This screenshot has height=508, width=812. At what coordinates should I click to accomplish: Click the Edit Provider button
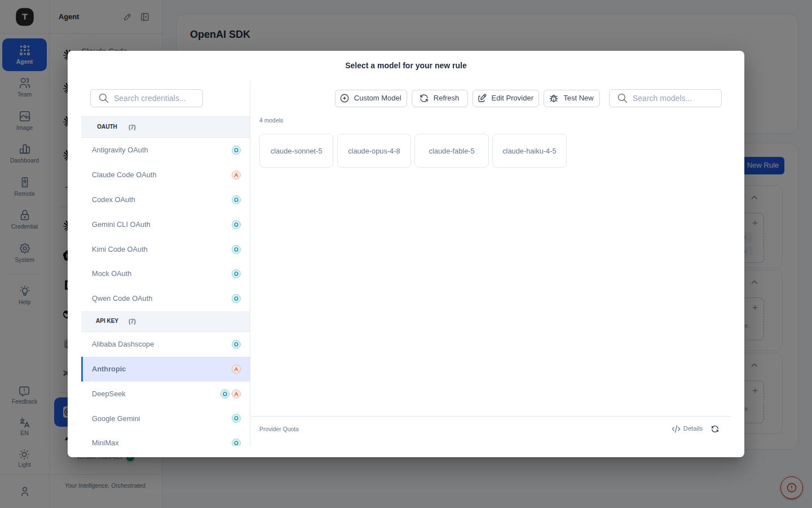coord(506,98)
